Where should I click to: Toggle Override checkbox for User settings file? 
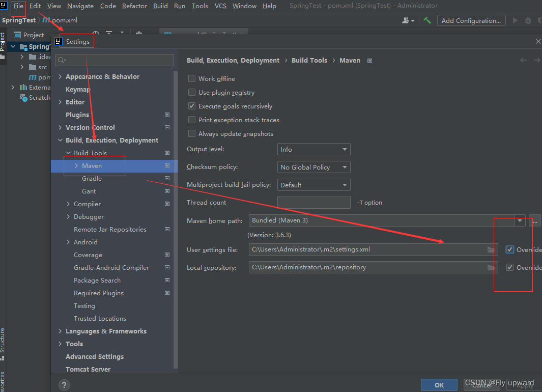tap(510, 249)
